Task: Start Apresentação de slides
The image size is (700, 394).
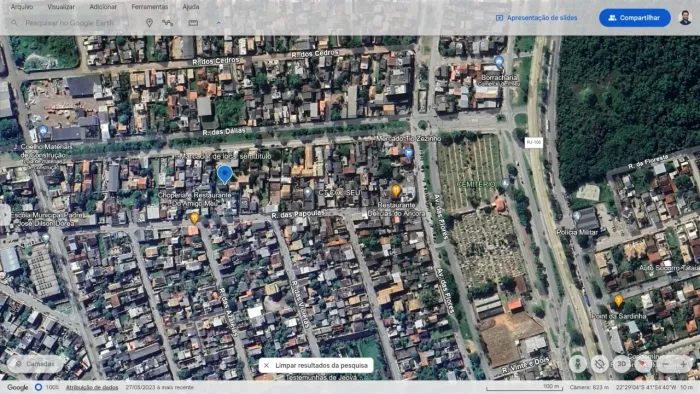Action: tap(537, 18)
